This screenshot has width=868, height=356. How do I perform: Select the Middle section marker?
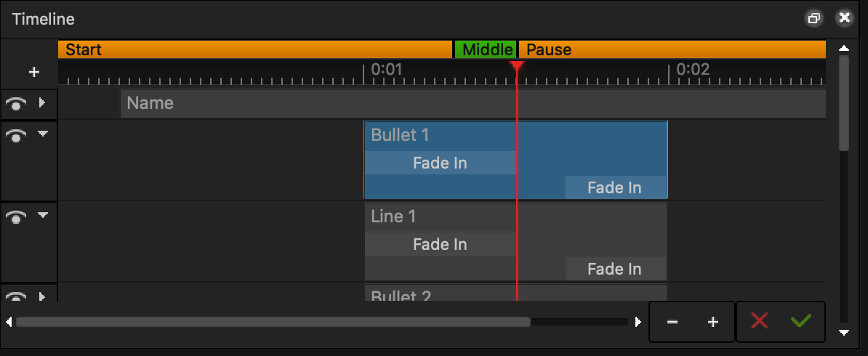pos(486,50)
